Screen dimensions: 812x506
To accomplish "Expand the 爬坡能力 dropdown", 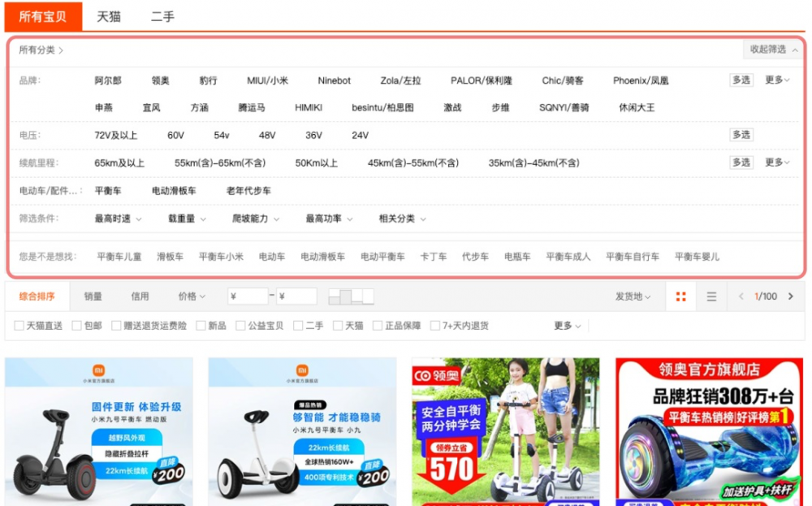I will (x=256, y=218).
